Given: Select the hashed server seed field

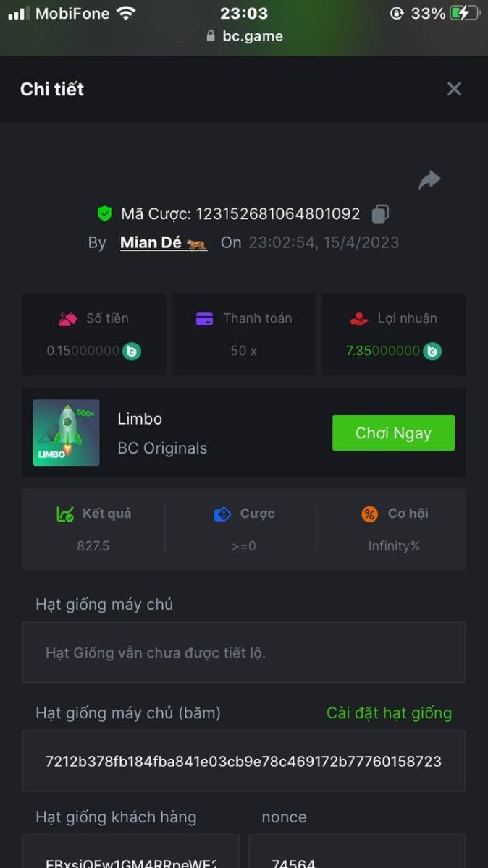Looking at the screenshot, I should [244, 761].
